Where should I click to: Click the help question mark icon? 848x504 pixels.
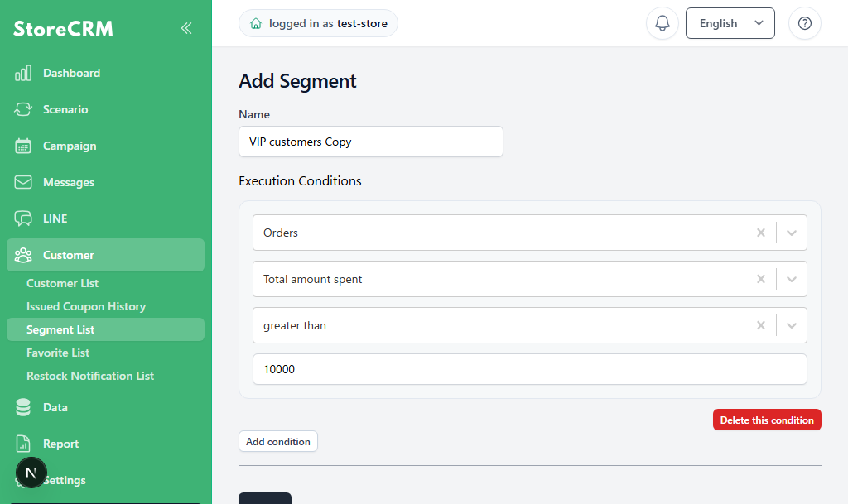804,23
